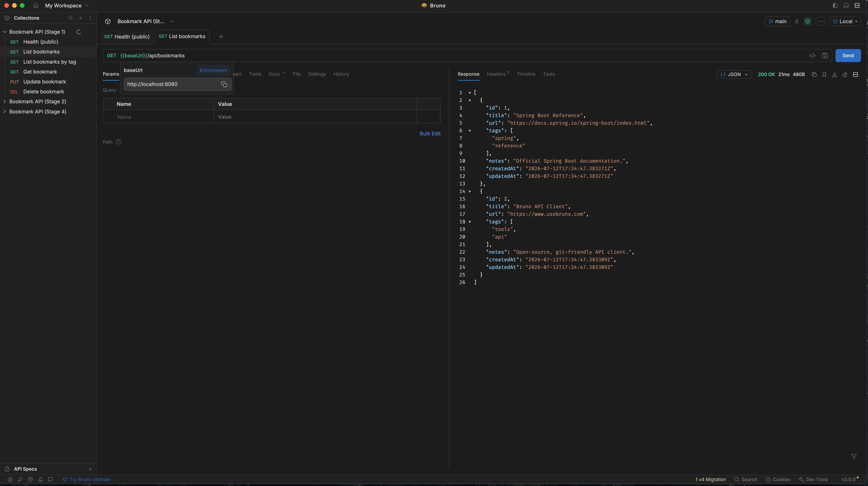
Task: Toggle the left sidebar layout icon
Action: 835,5
